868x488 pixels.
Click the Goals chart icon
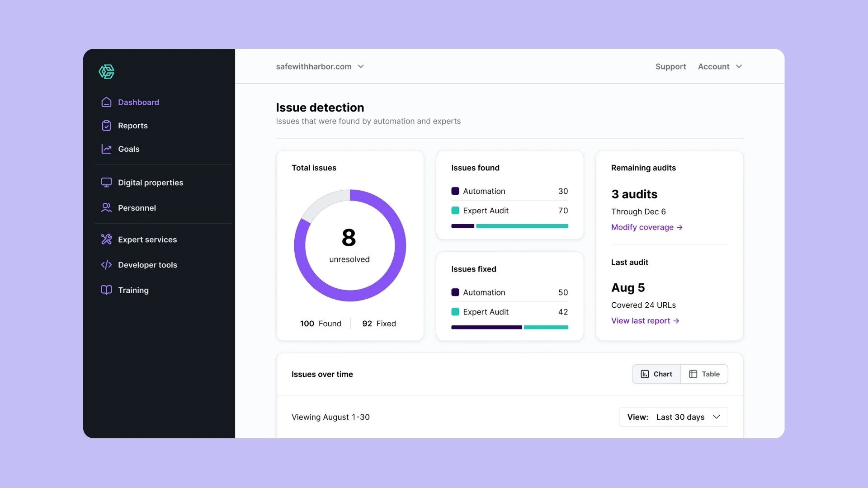[106, 149]
